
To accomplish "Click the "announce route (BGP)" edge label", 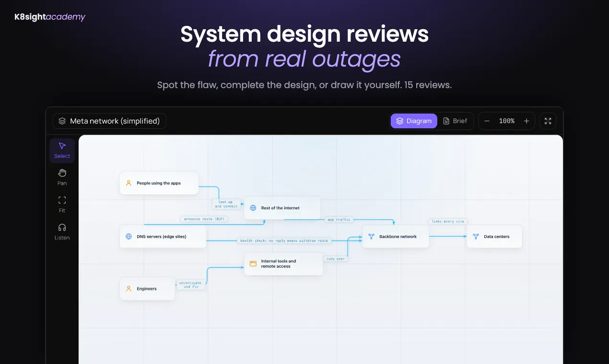I will 204,219.
